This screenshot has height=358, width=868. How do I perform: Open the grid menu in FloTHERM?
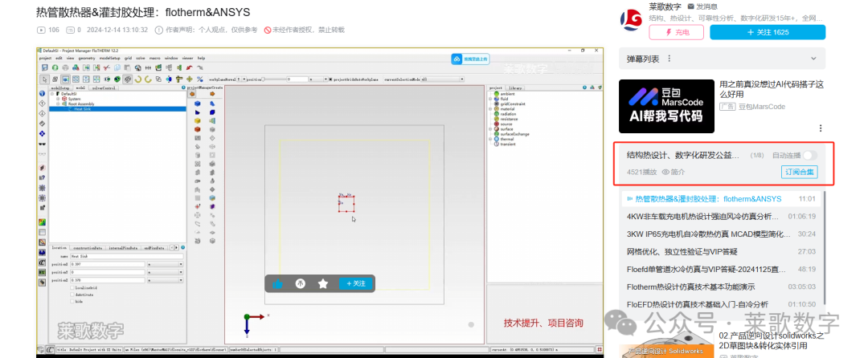pyautogui.click(x=128, y=58)
